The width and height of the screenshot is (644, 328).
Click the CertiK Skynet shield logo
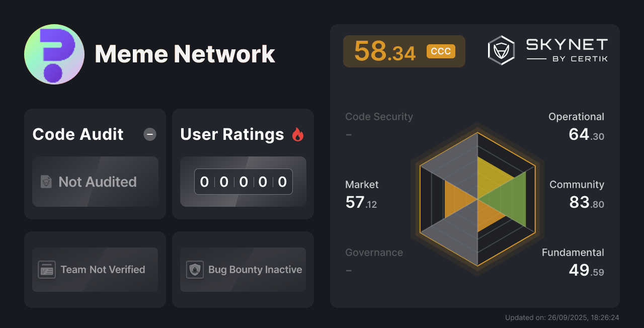[x=501, y=50]
